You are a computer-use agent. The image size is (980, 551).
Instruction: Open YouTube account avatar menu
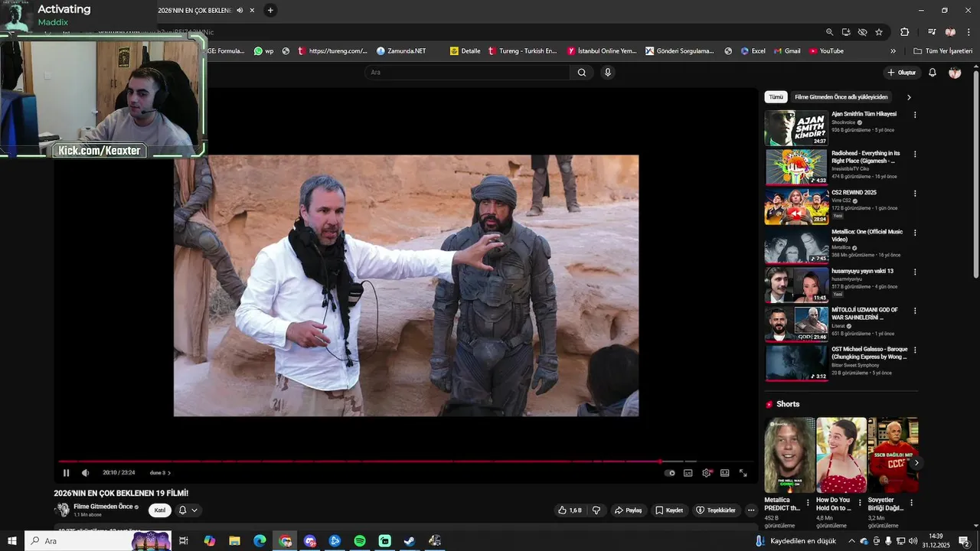coord(955,73)
